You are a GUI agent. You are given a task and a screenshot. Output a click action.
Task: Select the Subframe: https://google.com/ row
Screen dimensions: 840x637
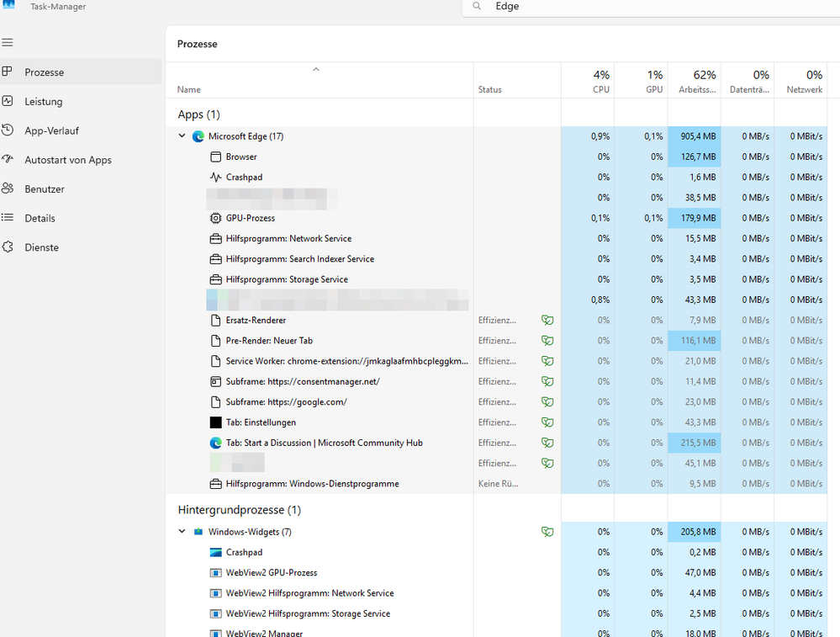[x=497, y=402]
